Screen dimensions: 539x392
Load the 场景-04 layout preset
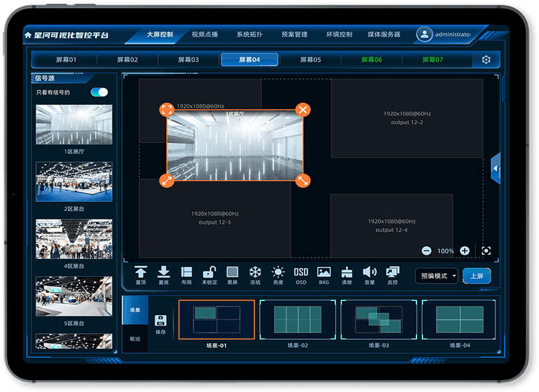tap(460, 320)
